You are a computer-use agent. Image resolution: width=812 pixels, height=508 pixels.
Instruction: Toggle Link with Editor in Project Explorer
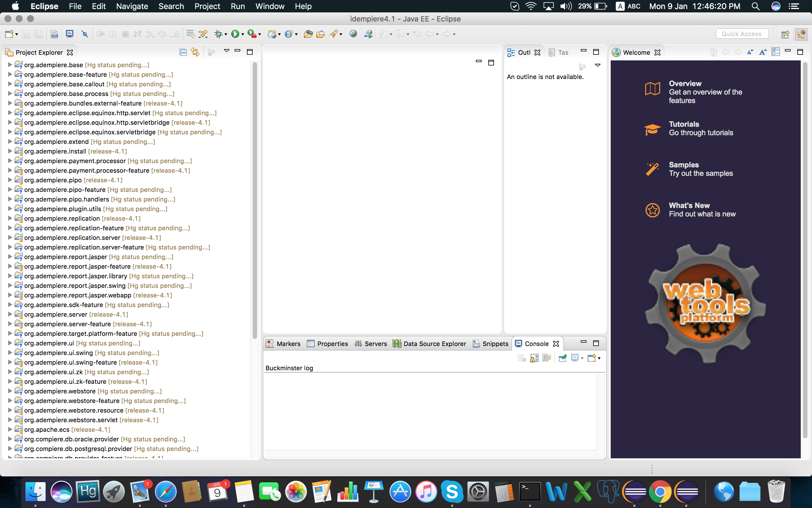(195, 52)
